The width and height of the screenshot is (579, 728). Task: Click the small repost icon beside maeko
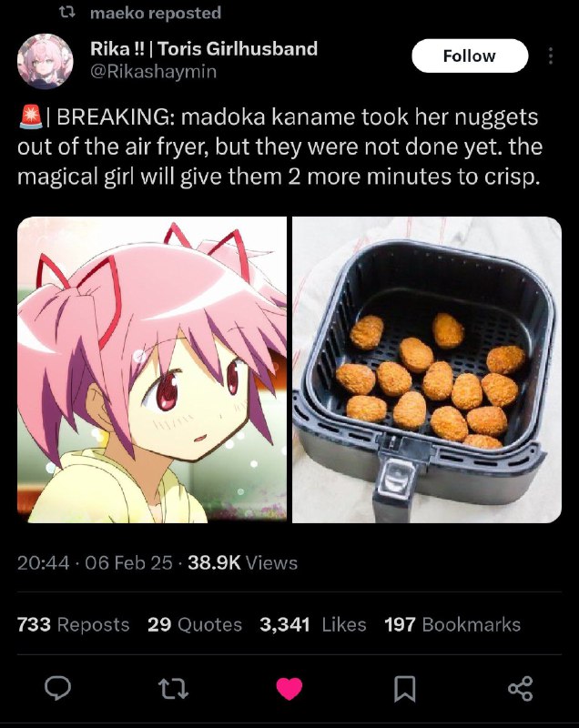point(67,13)
